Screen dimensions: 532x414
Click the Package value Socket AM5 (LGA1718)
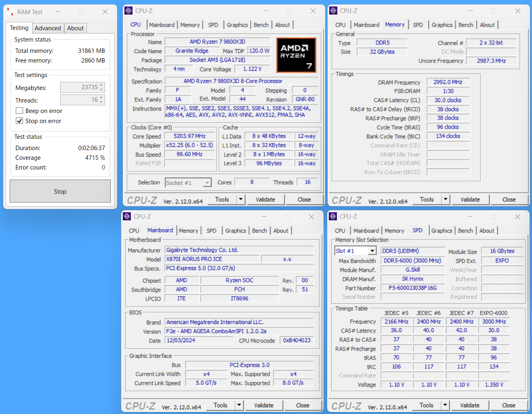pyautogui.click(x=217, y=60)
